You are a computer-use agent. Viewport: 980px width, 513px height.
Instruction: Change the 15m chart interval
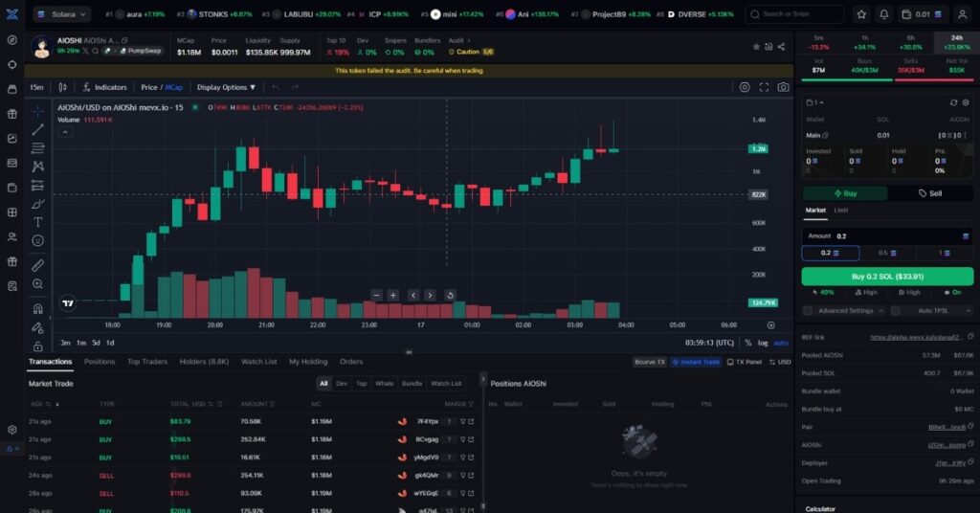pyautogui.click(x=37, y=87)
